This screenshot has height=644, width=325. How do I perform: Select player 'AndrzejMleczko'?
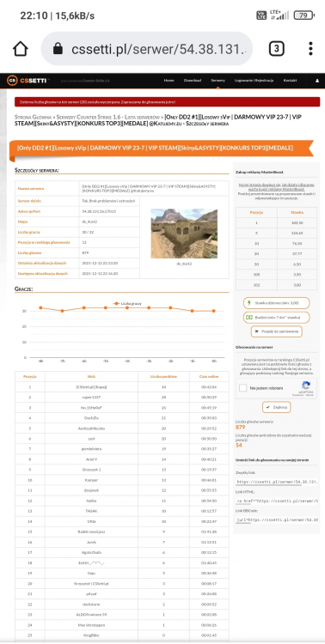click(x=91, y=428)
